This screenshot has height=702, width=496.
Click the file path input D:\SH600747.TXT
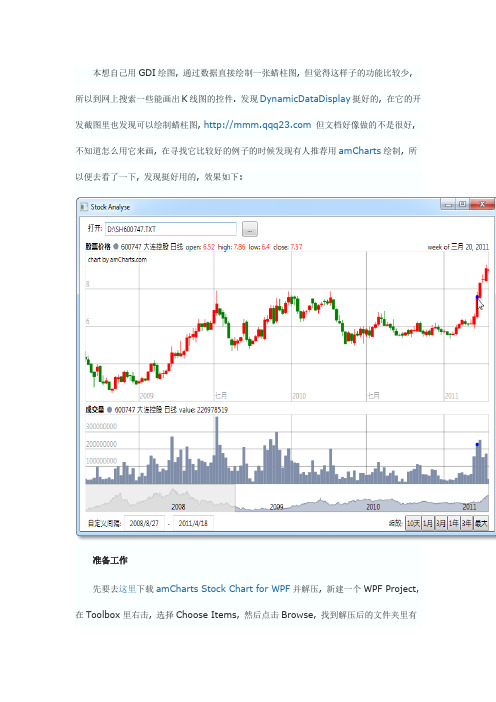171,229
